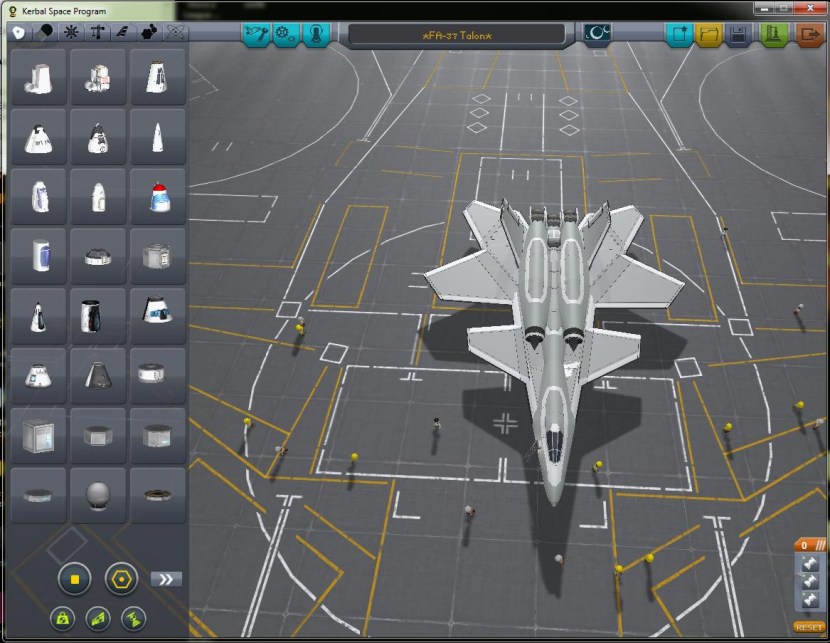Toggle the Center of Mass overlay
The height and width of the screenshot is (643, 830).
click(x=61, y=619)
